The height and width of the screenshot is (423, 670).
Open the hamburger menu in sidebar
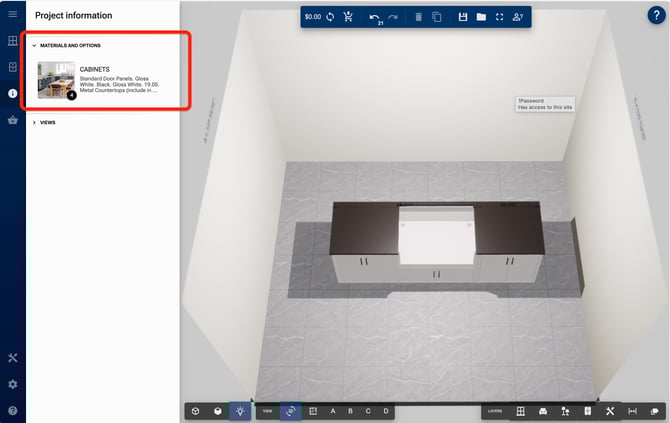(x=12, y=14)
